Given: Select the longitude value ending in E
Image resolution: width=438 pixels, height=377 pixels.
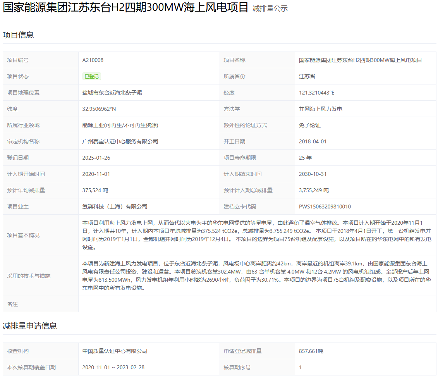Looking at the screenshot, I should 316,93.
